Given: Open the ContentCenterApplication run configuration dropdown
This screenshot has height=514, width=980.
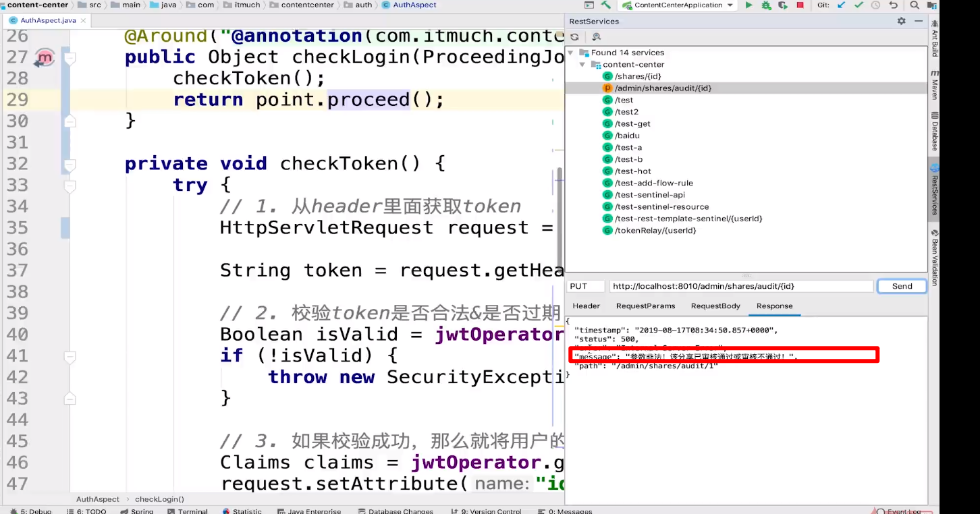Looking at the screenshot, I should pos(678,5).
